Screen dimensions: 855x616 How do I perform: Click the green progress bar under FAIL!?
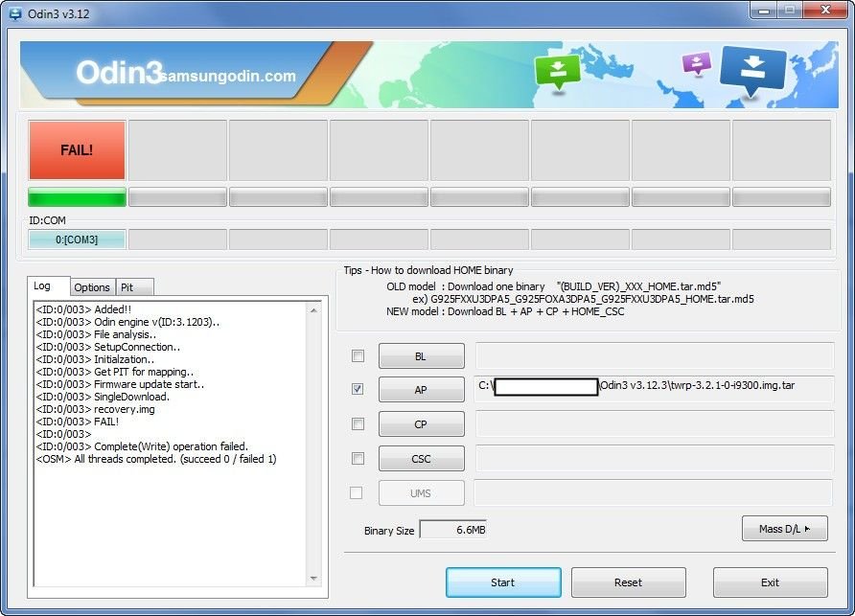77,196
